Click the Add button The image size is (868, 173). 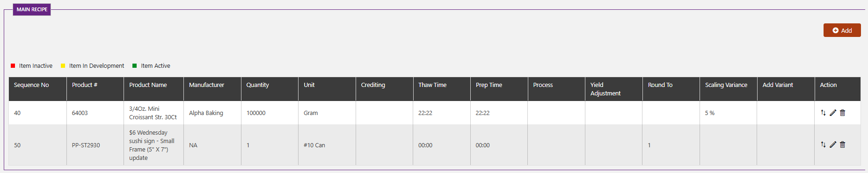click(x=842, y=30)
